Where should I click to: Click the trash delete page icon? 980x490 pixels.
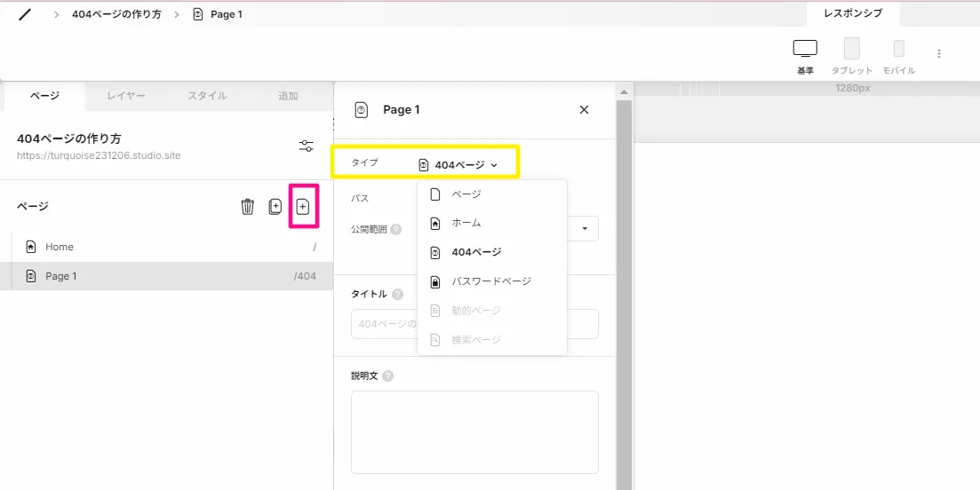tap(248, 207)
